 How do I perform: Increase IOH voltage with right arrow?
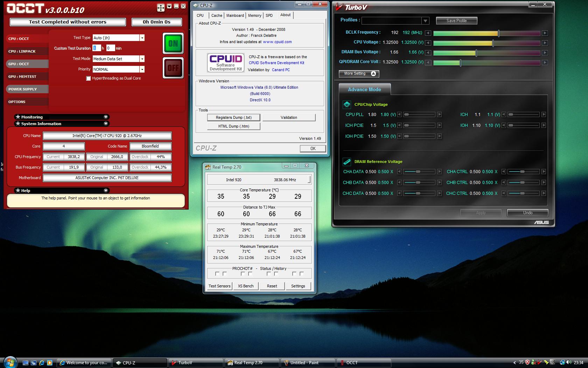coord(544,125)
